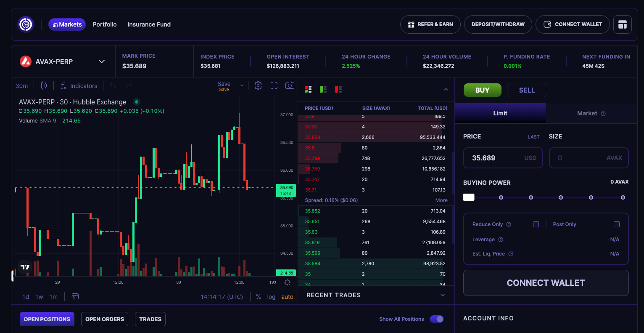Expand the Save layout dropdown arrow
644x333 pixels.
coord(242,85)
